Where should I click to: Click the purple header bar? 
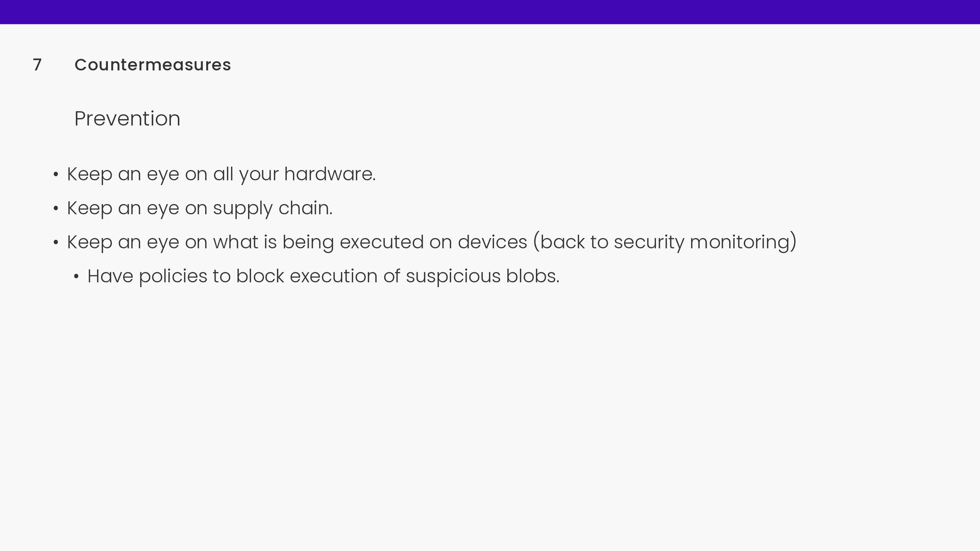pos(490,12)
